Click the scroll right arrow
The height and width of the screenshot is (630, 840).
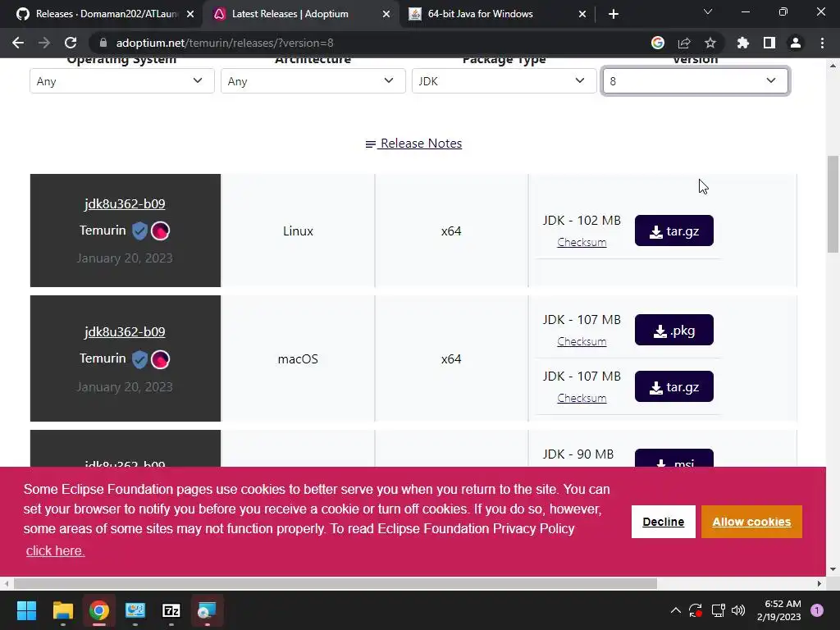point(819,583)
